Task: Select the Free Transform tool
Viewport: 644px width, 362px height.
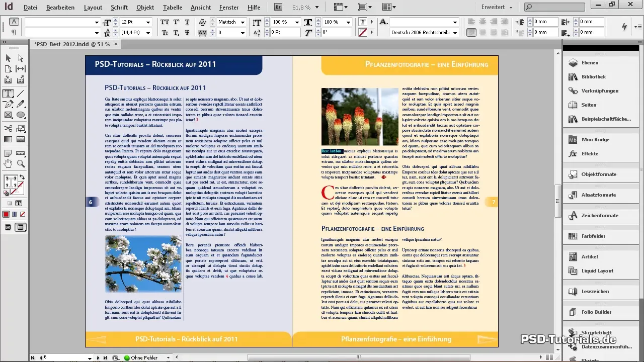Action: coord(21,129)
